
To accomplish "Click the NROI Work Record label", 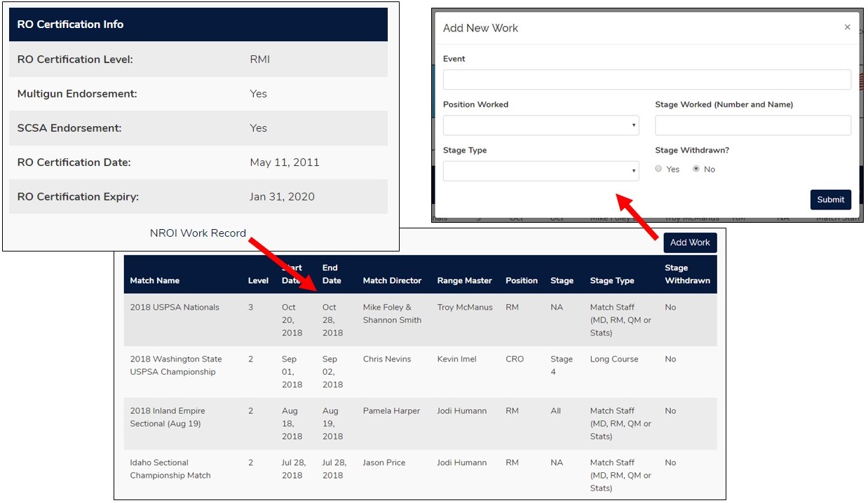I will 198,233.
